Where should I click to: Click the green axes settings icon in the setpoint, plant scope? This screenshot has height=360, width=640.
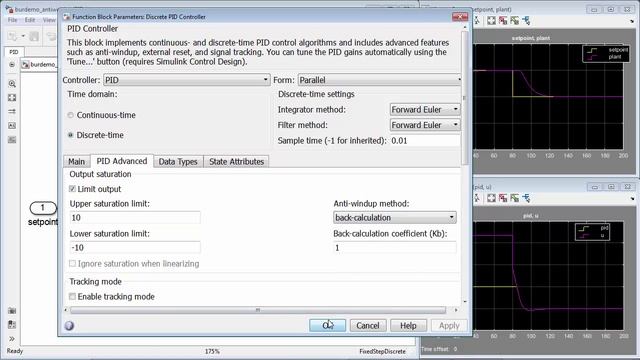(x=514, y=20)
